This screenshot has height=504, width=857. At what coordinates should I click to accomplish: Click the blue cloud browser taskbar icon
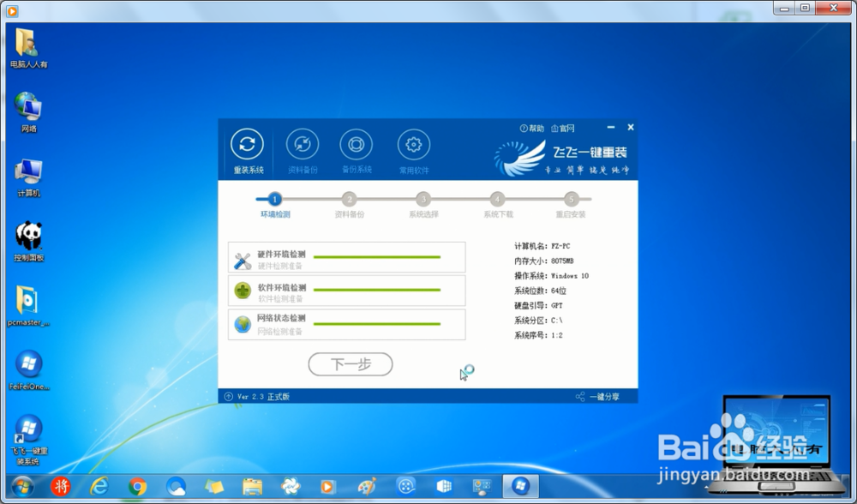pyautogui.click(x=176, y=486)
